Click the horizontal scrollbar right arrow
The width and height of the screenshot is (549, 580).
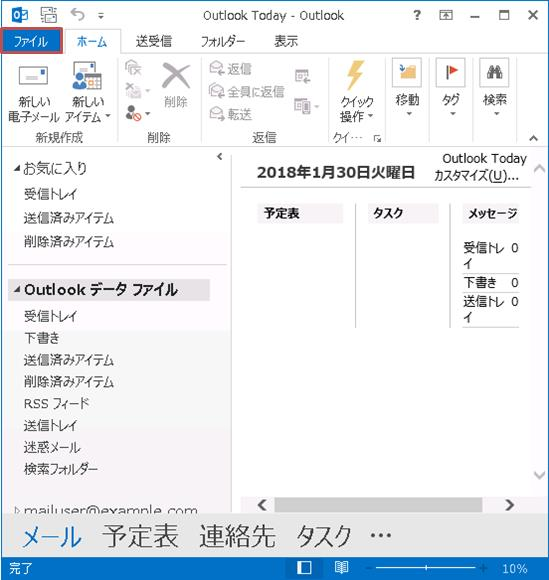pos(509,505)
